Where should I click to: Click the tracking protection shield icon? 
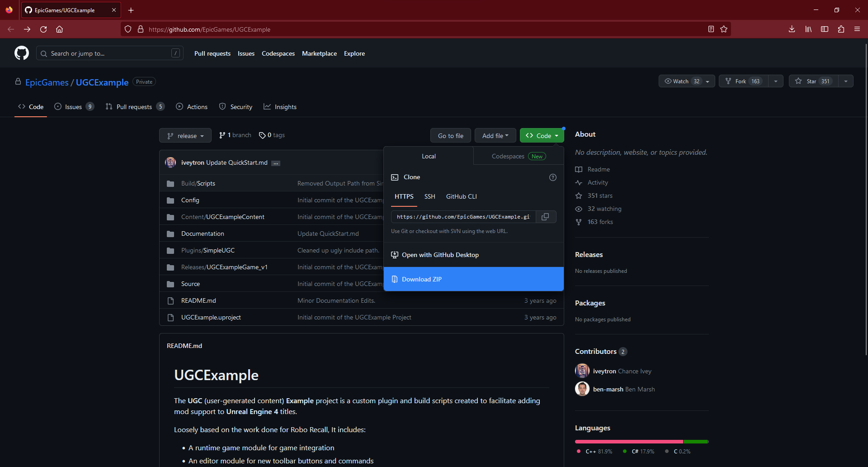point(128,29)
